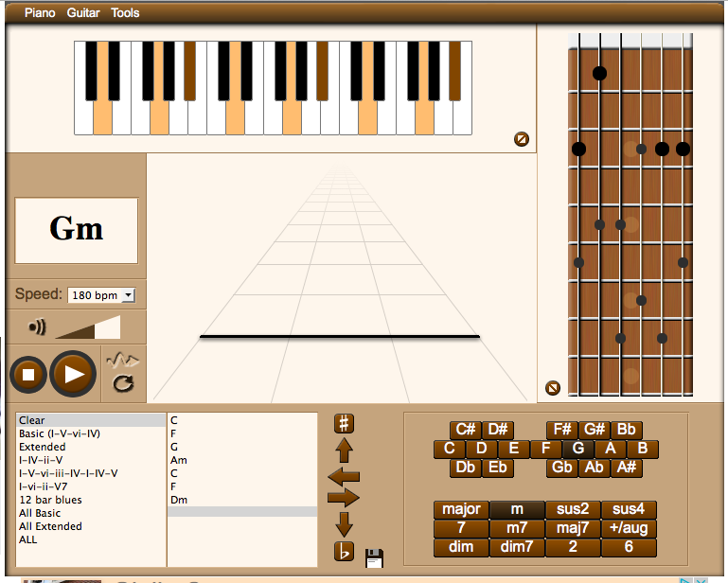Click the flat (b) transpose icon

coord(345,552)
